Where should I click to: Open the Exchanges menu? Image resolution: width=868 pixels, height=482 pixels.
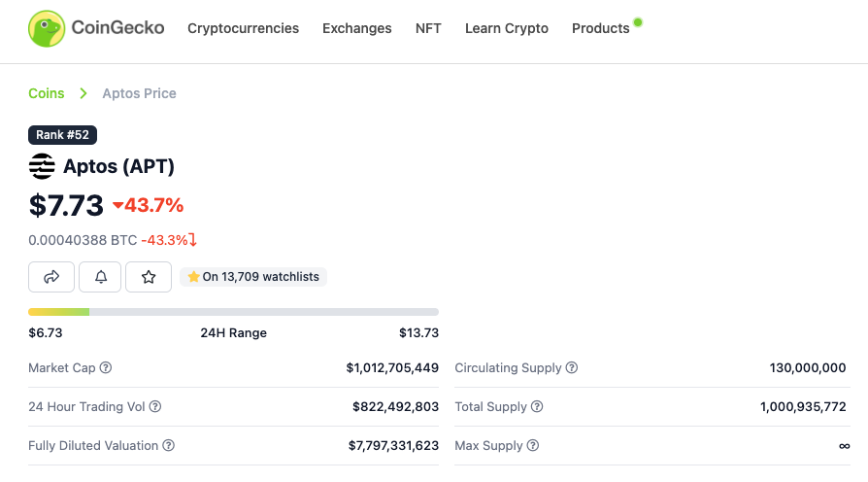coord(357,29)
